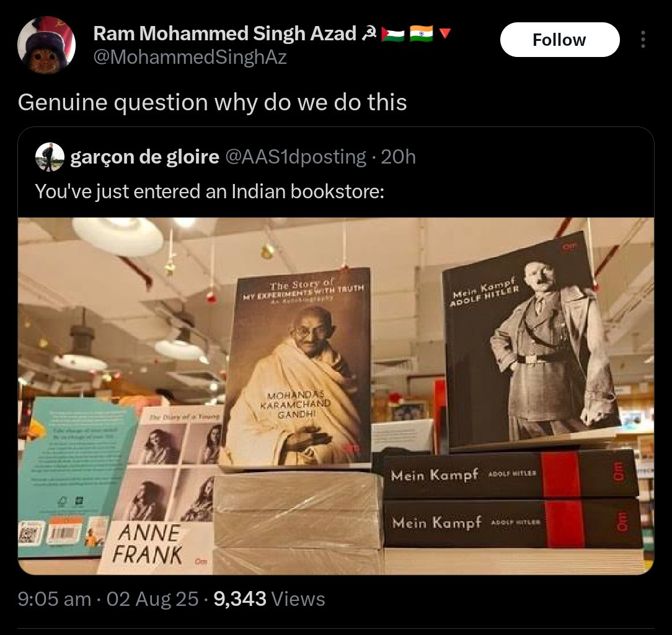Viewport: 672px width, 635px height.
Task: Click "You've just entered an Indian bookstore:" text
Action: click(210, 191)
